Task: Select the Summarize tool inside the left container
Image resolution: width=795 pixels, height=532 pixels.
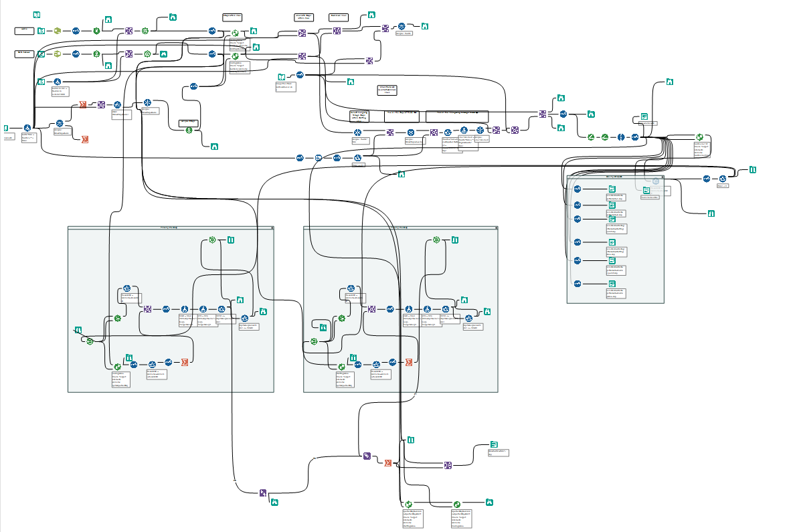Action: click(185, 362)
